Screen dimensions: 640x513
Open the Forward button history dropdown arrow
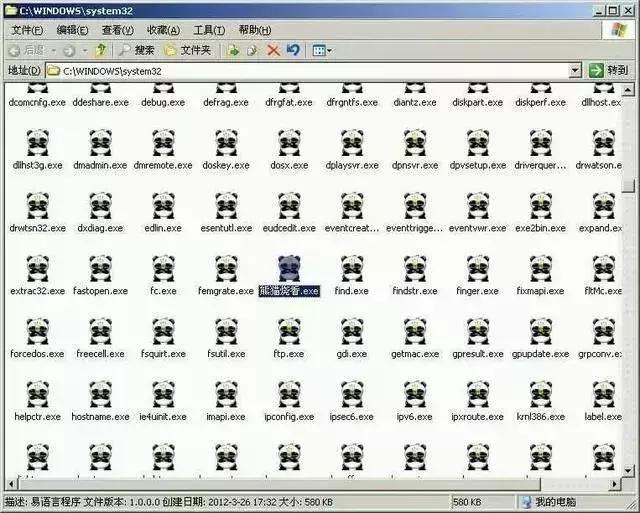(85, 51)
